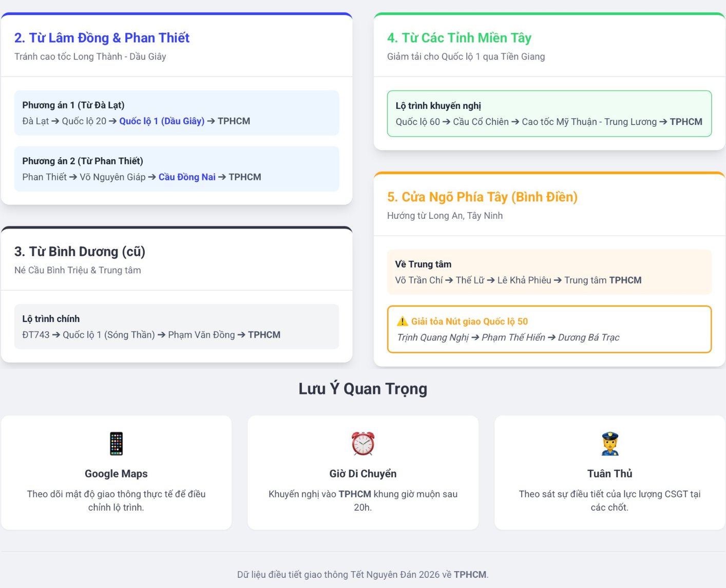This screenshot has width=726, height=588.
Task: Click the Phương án 2 (Từ Phan Thiết) label
Action: pos(83,161)
